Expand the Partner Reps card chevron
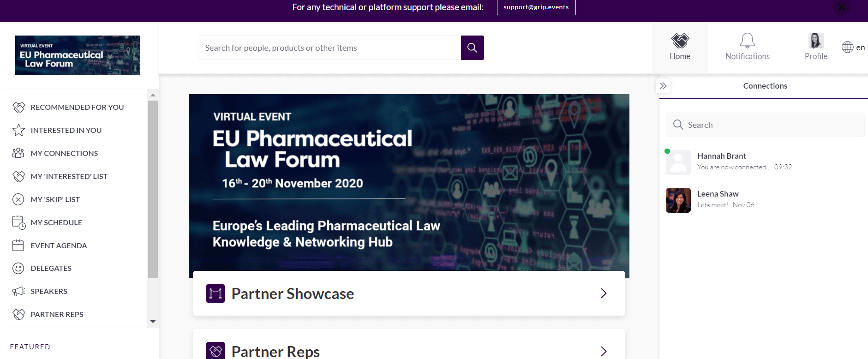Viewport: 868px width, 359px height. tap(603, 351)
